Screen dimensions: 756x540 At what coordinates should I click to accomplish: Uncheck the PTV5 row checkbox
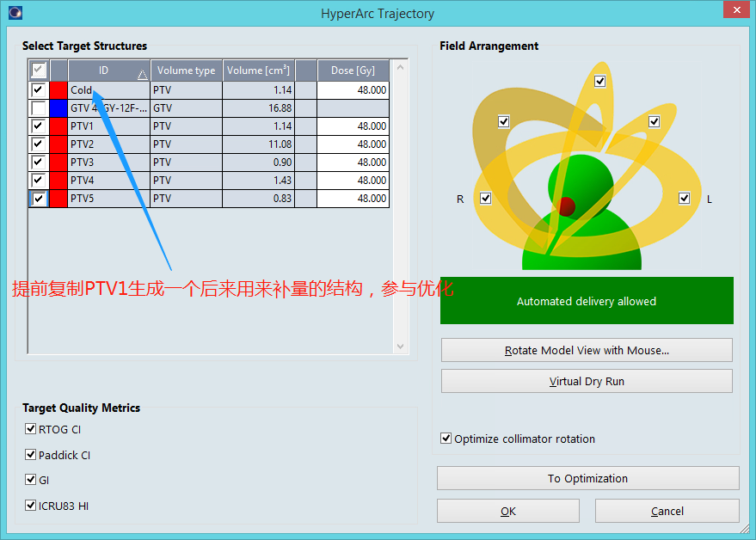39,198
